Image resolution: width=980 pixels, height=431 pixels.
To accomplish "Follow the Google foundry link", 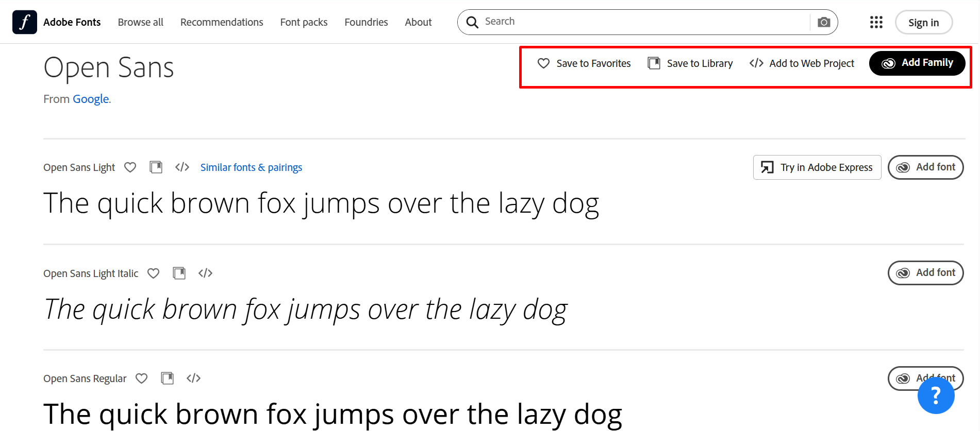I will [91, 99].
